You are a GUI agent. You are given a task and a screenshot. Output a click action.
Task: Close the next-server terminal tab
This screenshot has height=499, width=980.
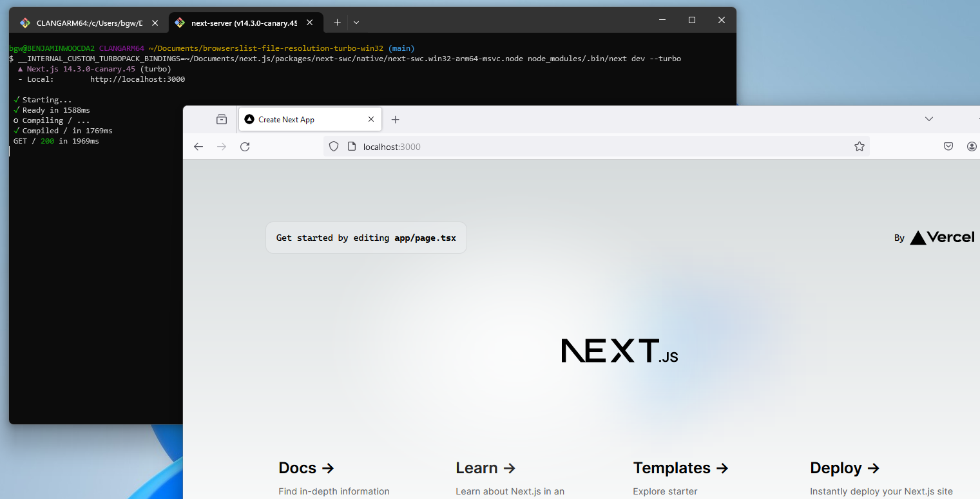(x=310, y=23)
